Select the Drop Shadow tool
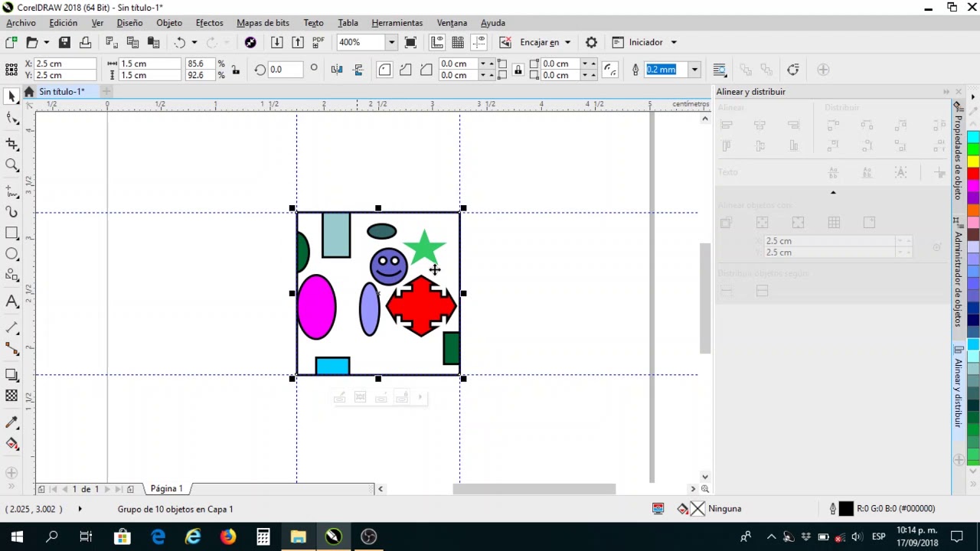The image size is (980, 551). coord(11,374)
